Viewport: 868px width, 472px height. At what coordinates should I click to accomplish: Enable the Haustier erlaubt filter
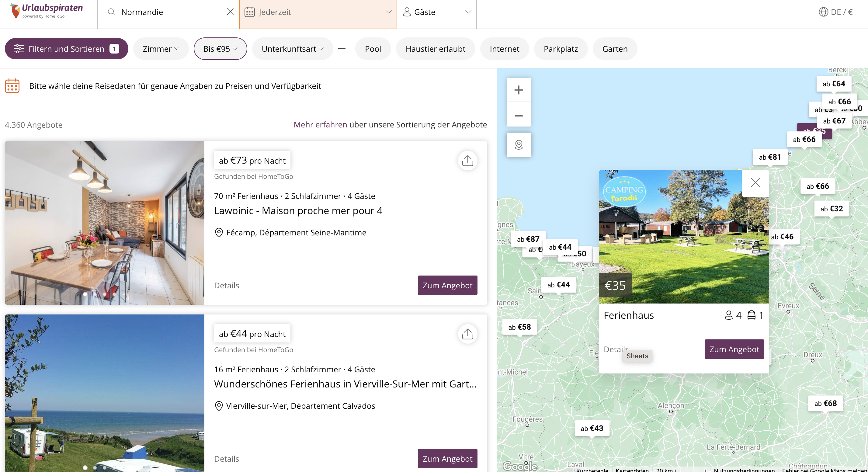(x=435, y=49)
